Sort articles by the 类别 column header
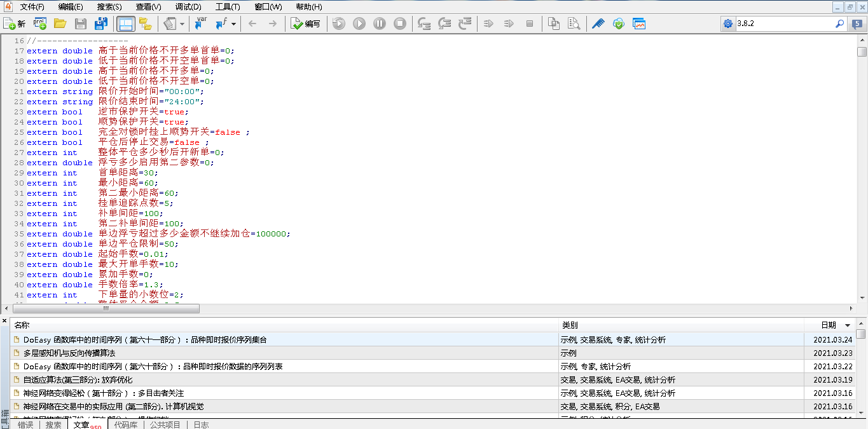The width and height of the screenshot is (868, 429). (x=681, y=325)
